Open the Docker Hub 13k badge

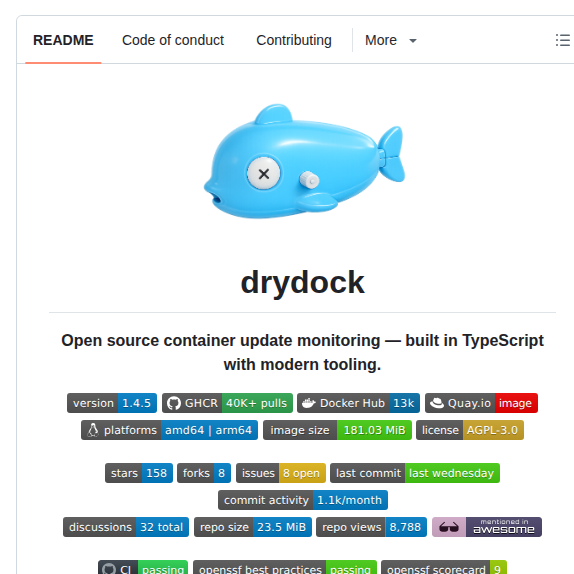(358, 403)
